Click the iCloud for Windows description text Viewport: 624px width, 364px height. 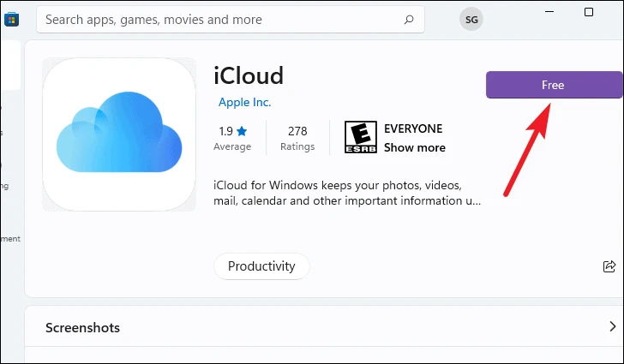[347, 193]
